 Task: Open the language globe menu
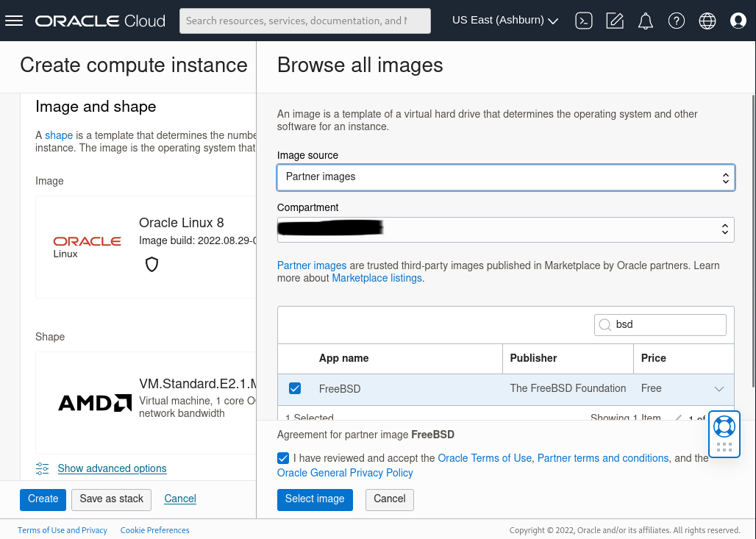pos(707,21)
